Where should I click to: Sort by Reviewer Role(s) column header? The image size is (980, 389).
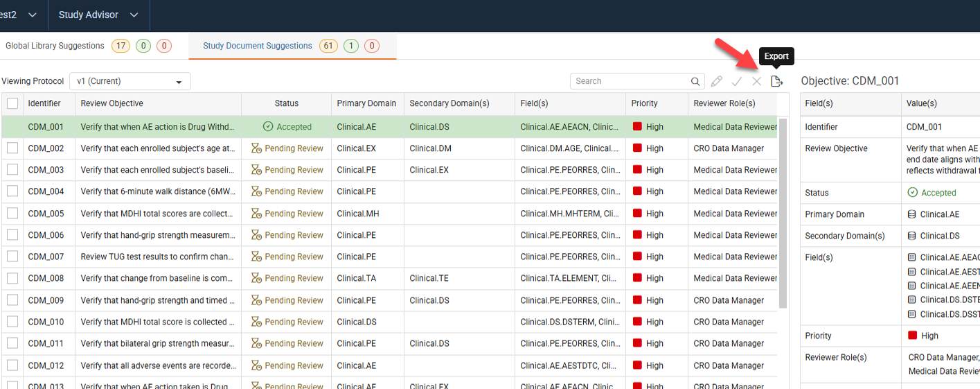tap(724, 103)
